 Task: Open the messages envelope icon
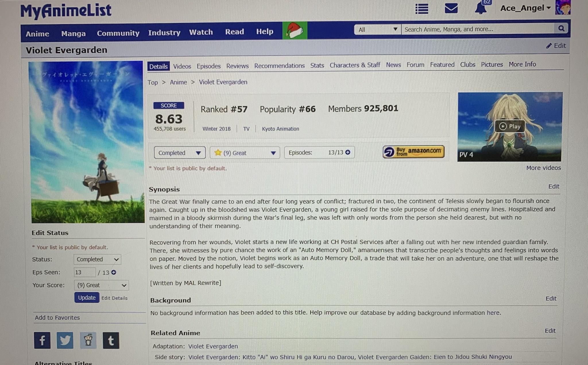[451, 8]
